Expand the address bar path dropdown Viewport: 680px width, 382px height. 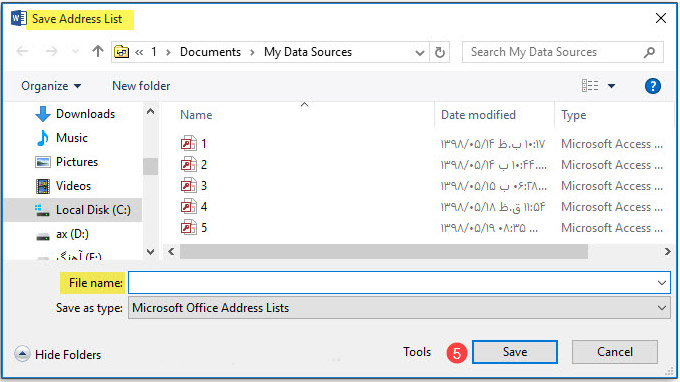419,52
